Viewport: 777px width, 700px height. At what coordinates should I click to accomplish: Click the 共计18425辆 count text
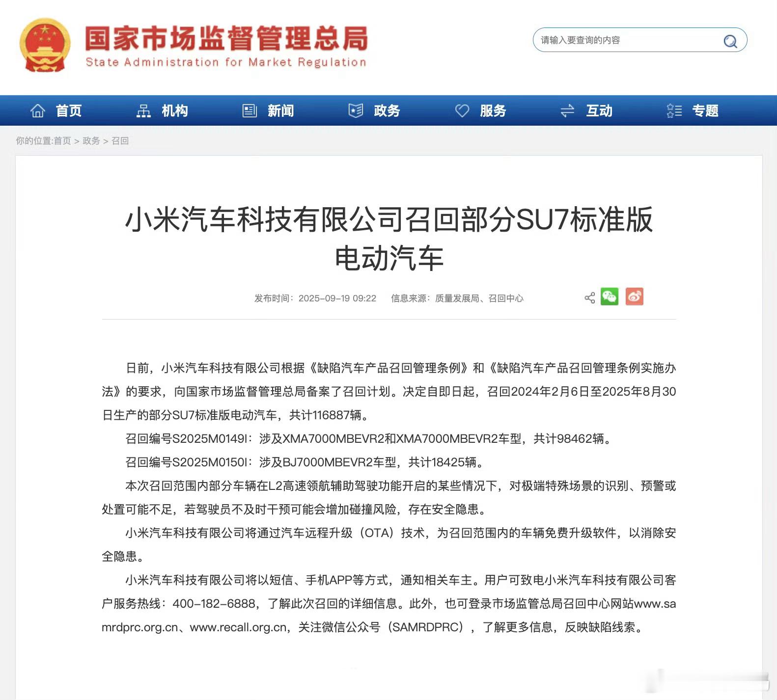443,462
